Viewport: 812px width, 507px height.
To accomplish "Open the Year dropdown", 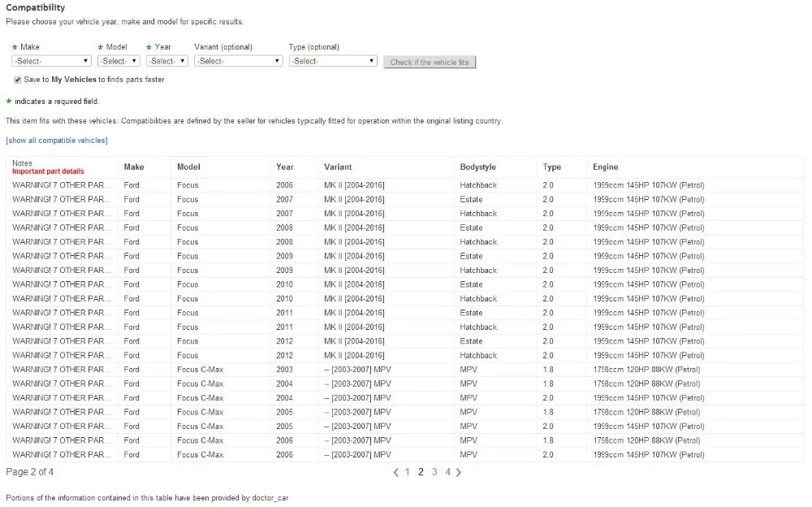I will [166, 61].
